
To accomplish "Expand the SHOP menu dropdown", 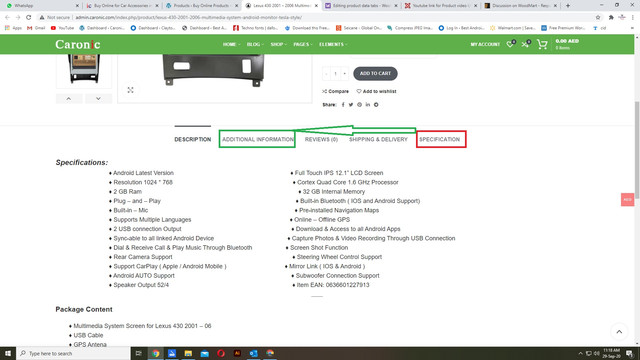I will (x=279, y=44).
